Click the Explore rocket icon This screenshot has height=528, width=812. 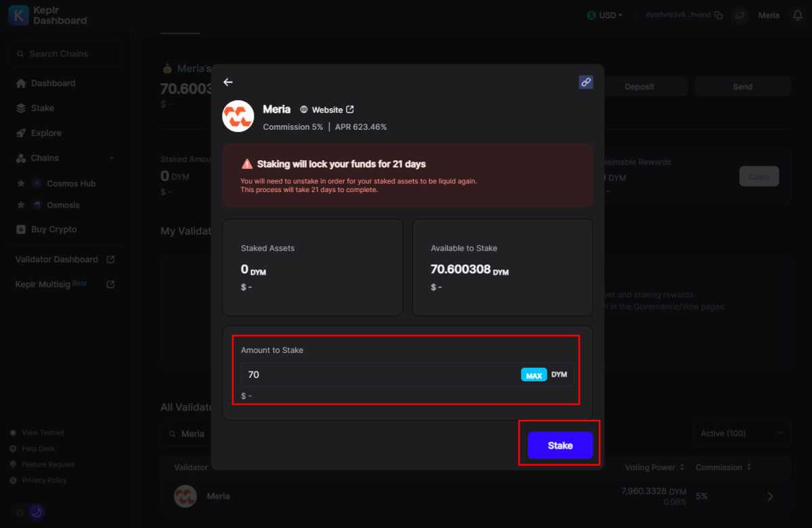coord(21,133)
